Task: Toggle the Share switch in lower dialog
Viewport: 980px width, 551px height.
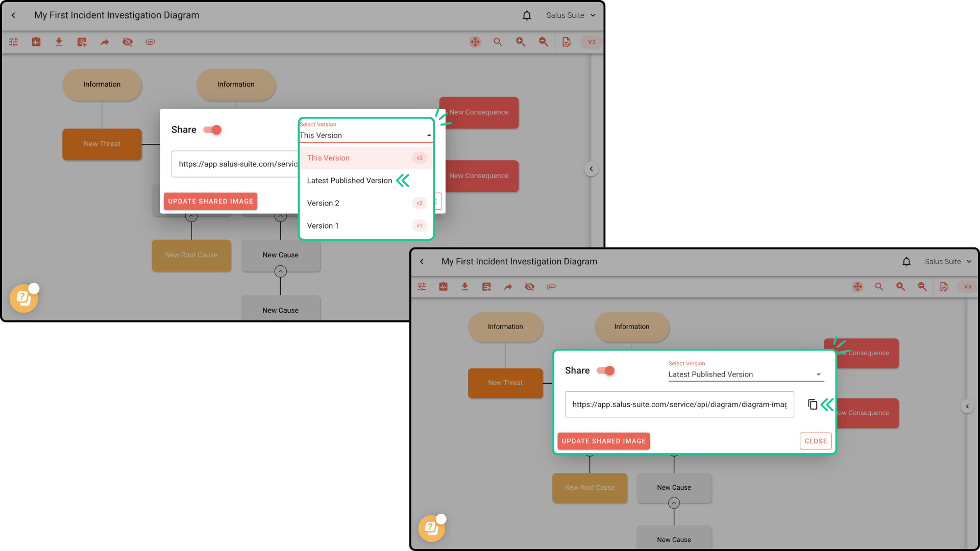Action: pos(606,370)
